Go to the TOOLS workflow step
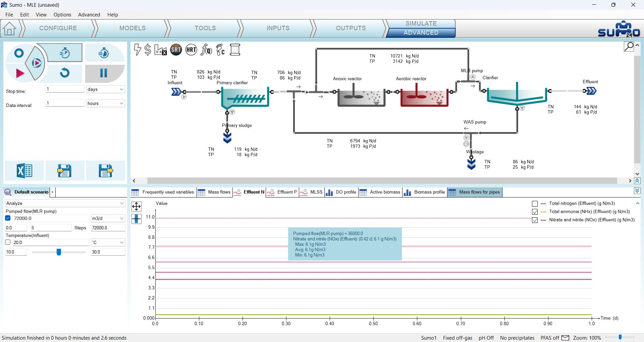644x342 pixels. point(205,28)
